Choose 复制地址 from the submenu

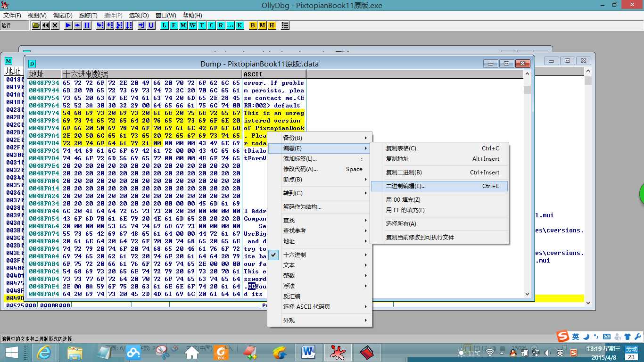(x=439, y=159)
